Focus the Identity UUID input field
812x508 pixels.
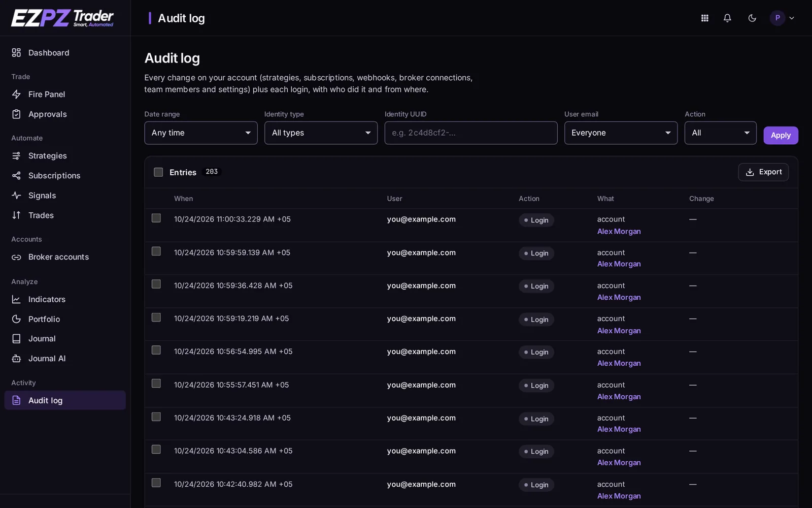click(x=471, y=133)
